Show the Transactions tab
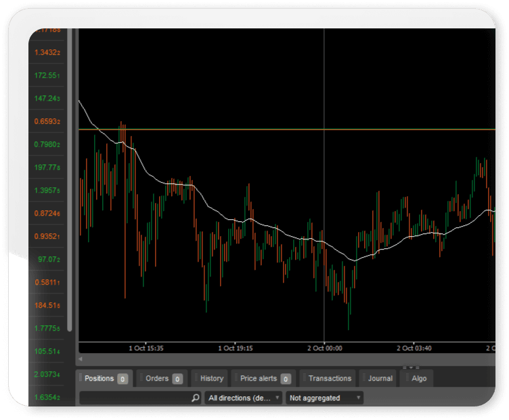The image size is (509, 420). click(x=330, y=379)
